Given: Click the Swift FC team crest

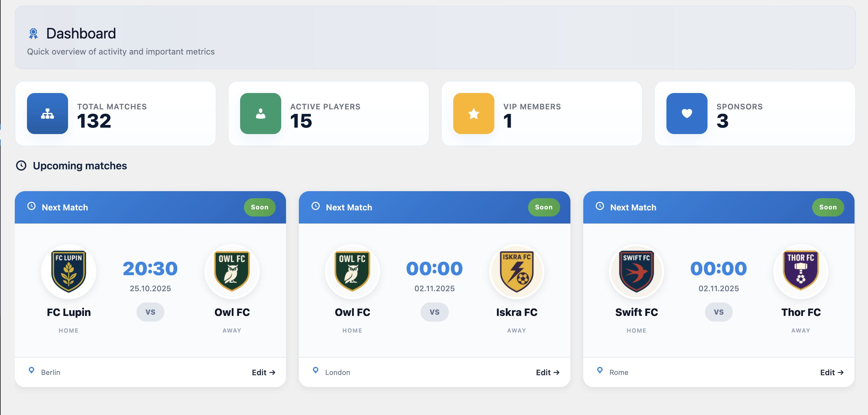Looking at the screenshot, I should [x=636, y=271].
